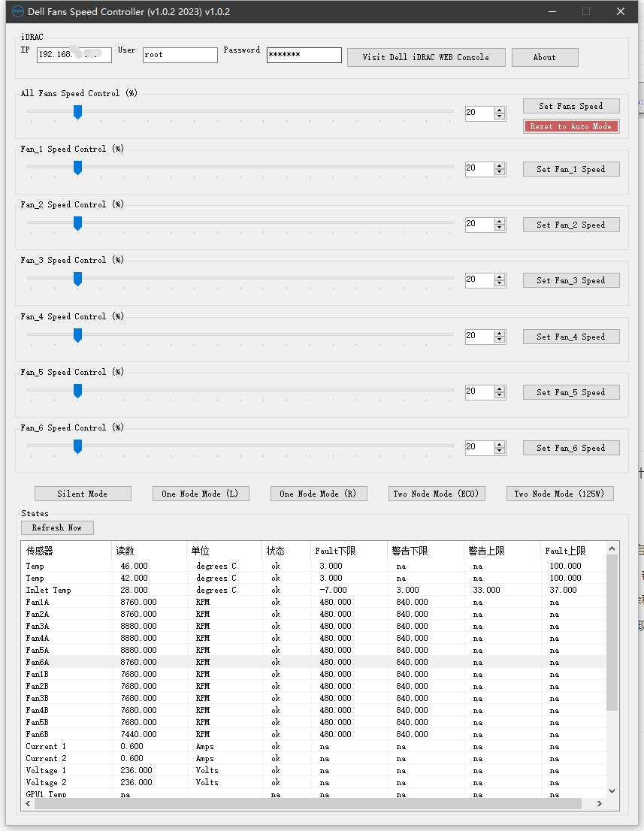Click red Reset to Auto Mode button
644x831 pixels.
(571, 126)
